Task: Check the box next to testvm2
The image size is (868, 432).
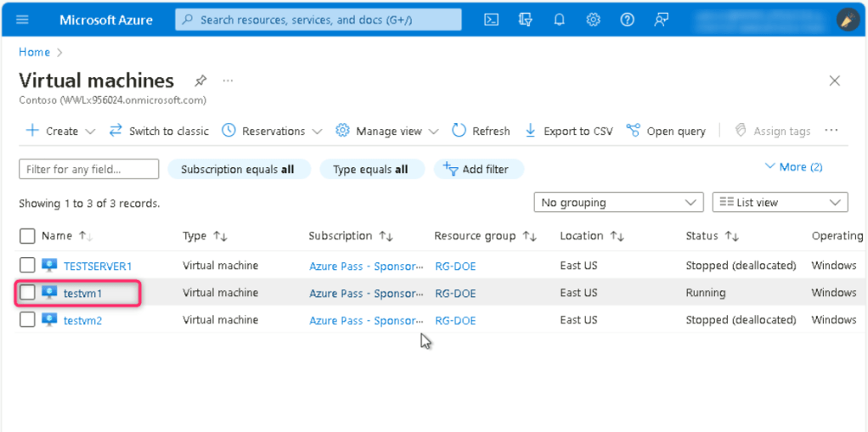Action: [x=27, y=320]
